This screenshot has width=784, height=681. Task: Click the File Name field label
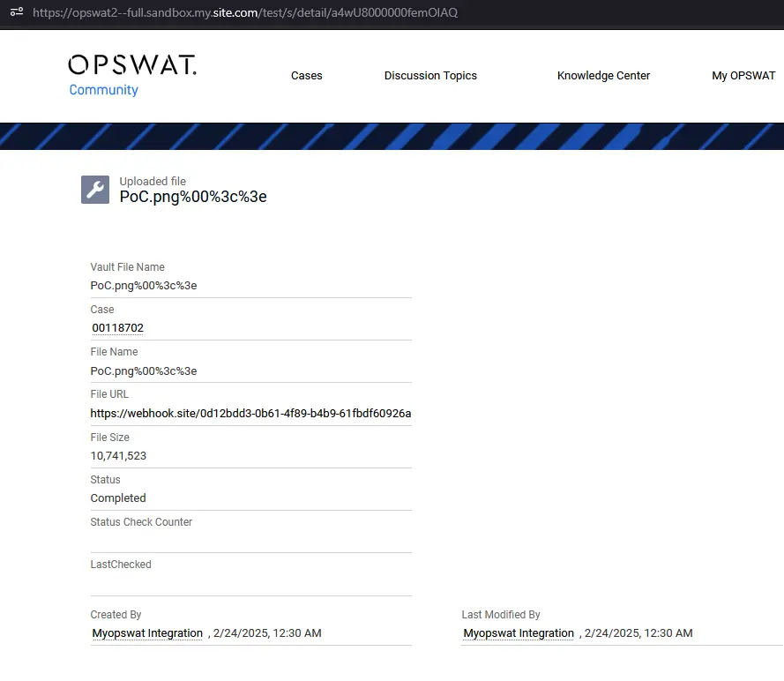point(114,352)
